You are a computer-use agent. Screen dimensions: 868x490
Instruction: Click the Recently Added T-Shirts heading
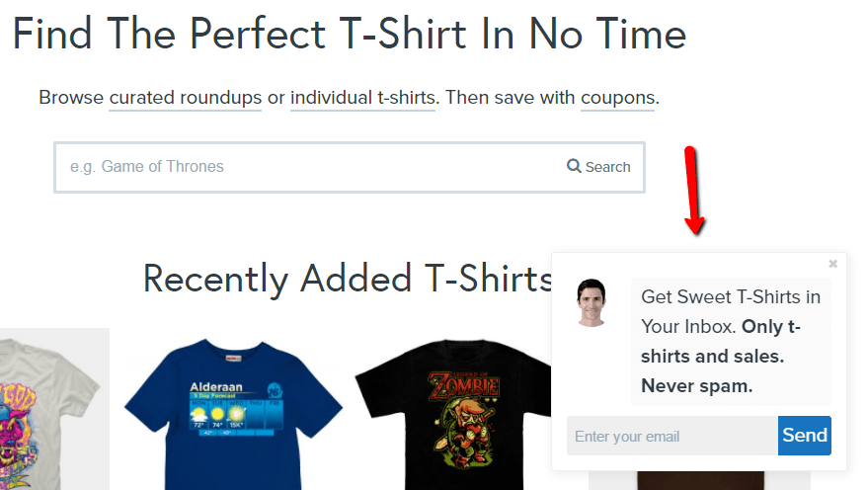click(349, 279)
